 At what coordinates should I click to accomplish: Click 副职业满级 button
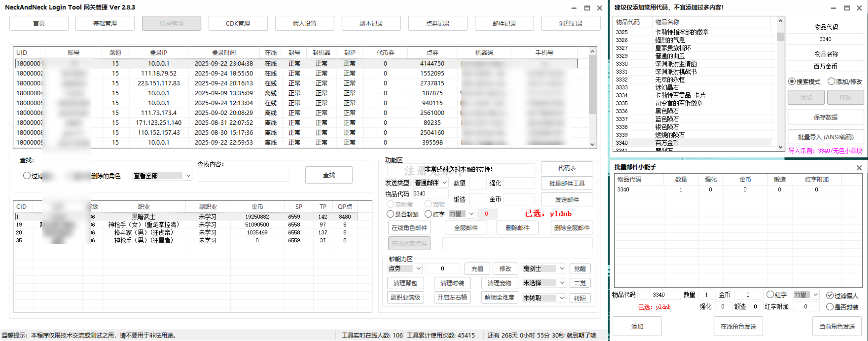405,298
